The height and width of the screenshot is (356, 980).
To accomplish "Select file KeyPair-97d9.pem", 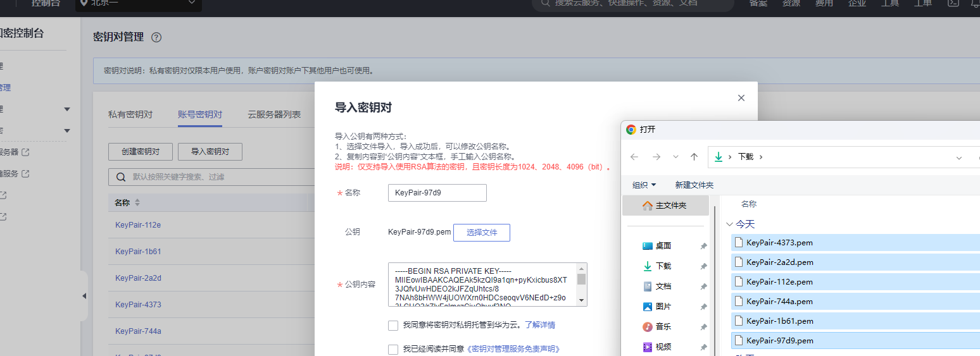I will [x=855, y=341].
